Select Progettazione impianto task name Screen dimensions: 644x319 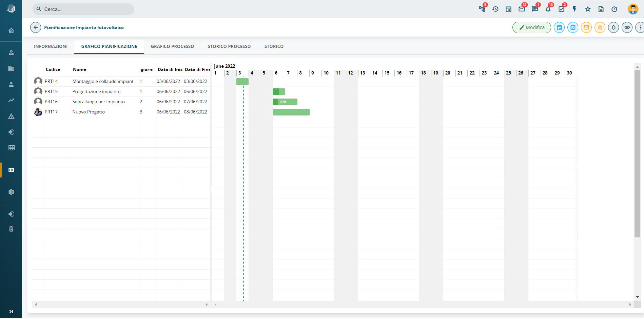96,91
